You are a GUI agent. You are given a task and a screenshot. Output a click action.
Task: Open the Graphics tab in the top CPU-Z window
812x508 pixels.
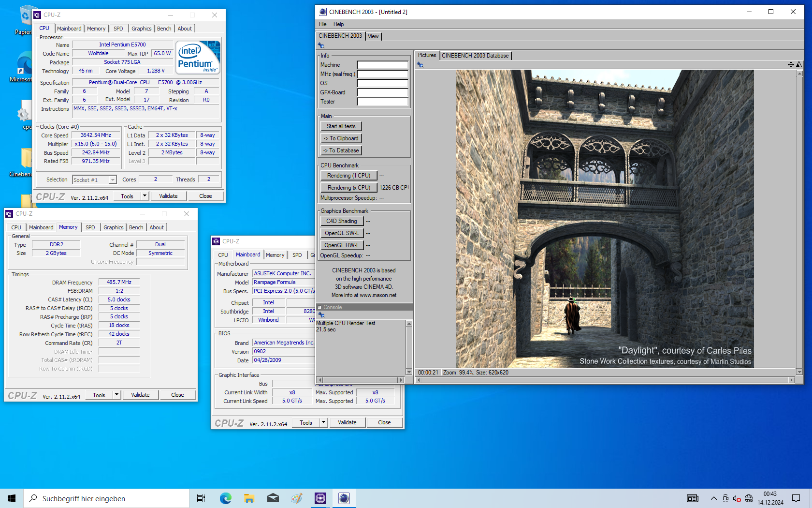[141, 29]
